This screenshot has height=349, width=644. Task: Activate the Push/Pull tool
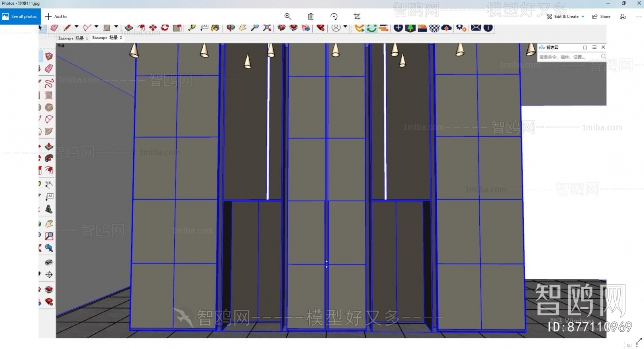coord(129,28)
